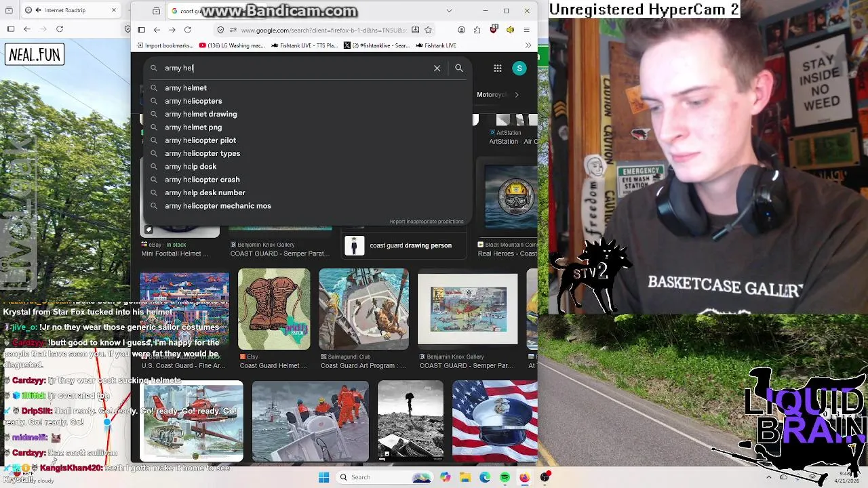Open the last Fishtank LIVE bookmark
Viewport: 868px width, 488px height.
click(x=435, y=45)
